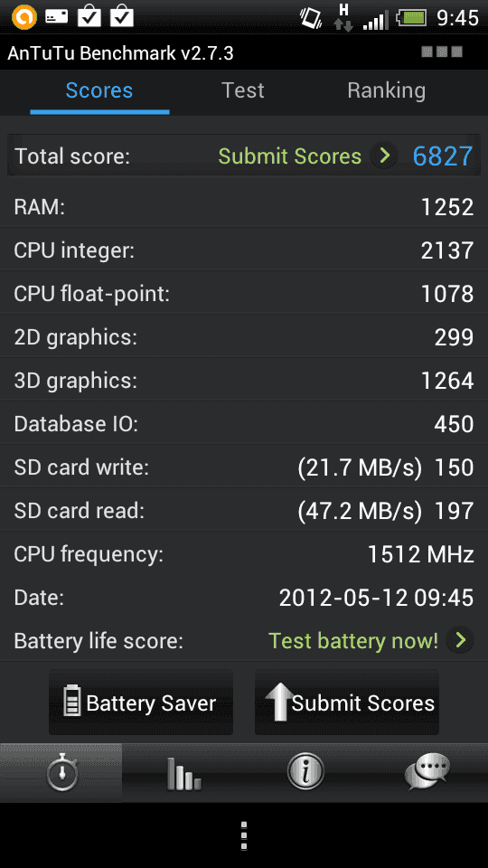
Task: Tap the green Test battery now! link
Action: tap(353, 641)
